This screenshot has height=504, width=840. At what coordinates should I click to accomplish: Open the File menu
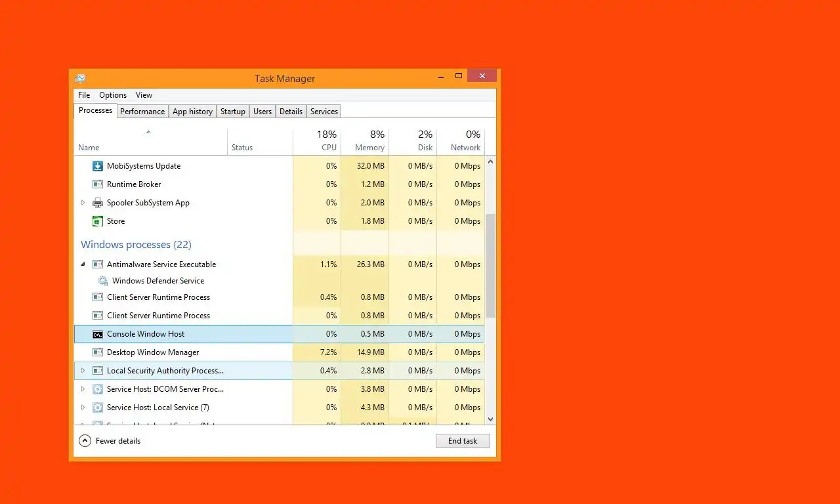[84, 95]
